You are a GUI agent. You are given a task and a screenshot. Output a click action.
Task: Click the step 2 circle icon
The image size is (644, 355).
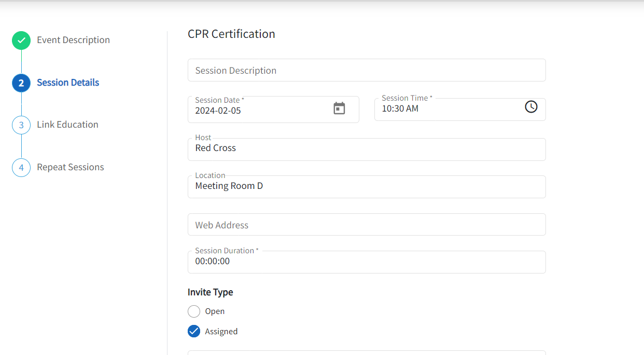click(x=21, y=83)
